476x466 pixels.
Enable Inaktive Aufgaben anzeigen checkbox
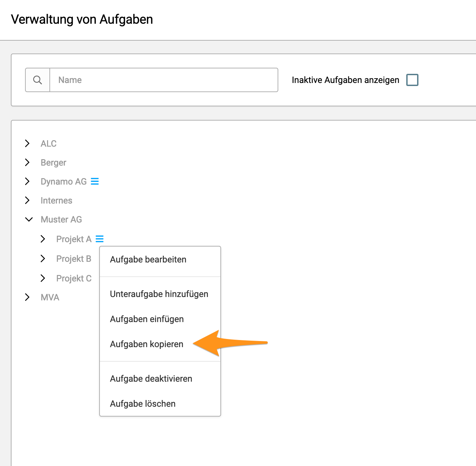click(x=412, y=80)
